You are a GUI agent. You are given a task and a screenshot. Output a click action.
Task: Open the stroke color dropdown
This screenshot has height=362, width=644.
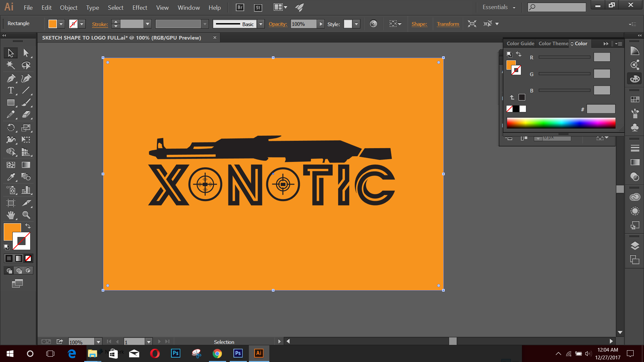click(82, 24)
